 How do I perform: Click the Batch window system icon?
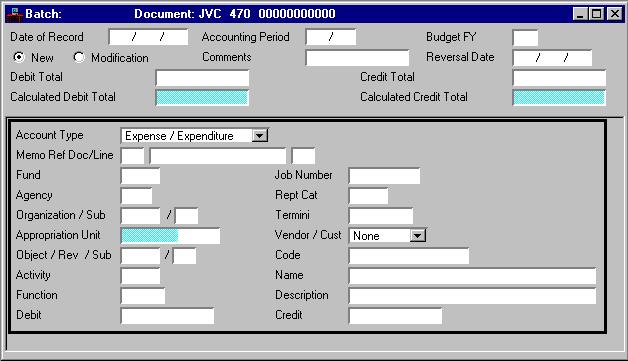(x=14, y=14)
